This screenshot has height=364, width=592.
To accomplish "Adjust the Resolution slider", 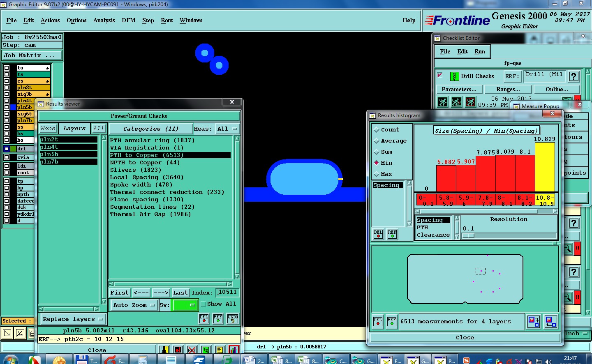I will [468, 236].
